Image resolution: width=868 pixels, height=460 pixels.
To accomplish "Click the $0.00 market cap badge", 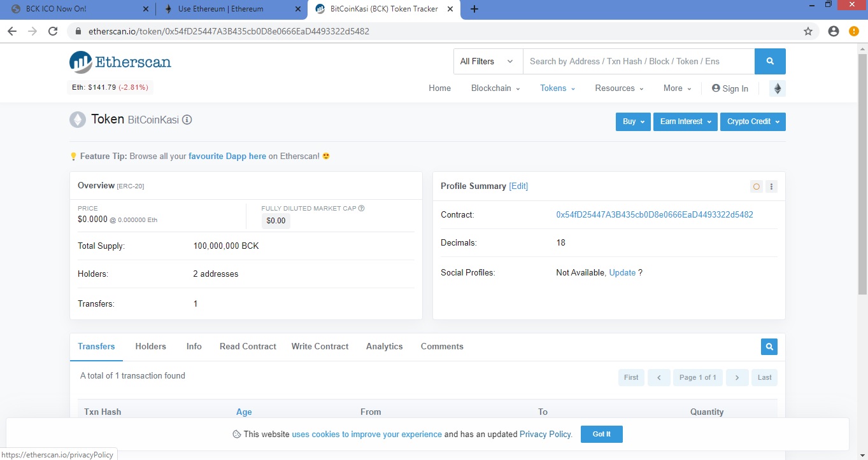I will 276,221.
